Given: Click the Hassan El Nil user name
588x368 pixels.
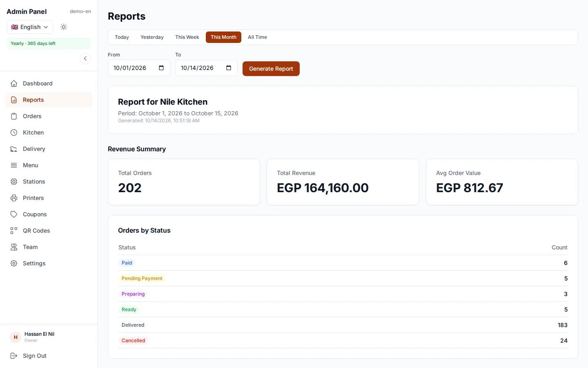Looking at the screenshot, I should click(39, 334).
